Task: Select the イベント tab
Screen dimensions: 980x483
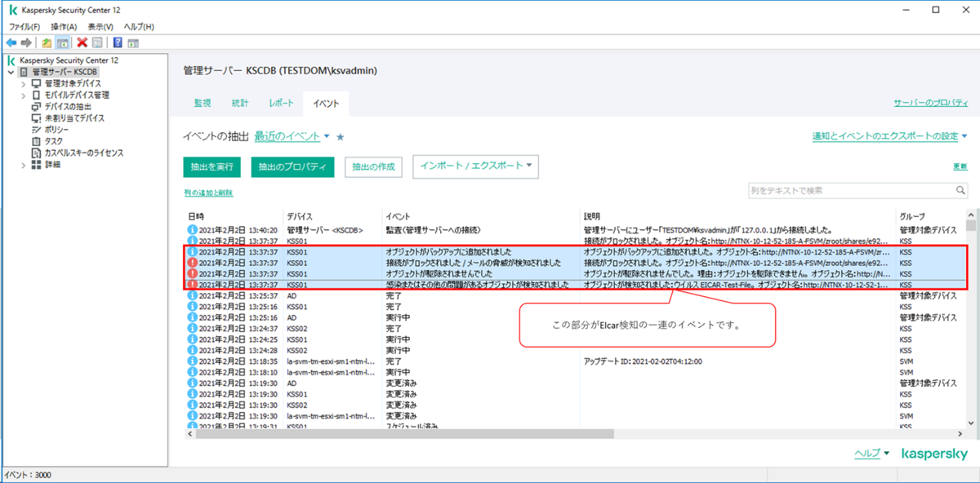Action: click(326, 104)
